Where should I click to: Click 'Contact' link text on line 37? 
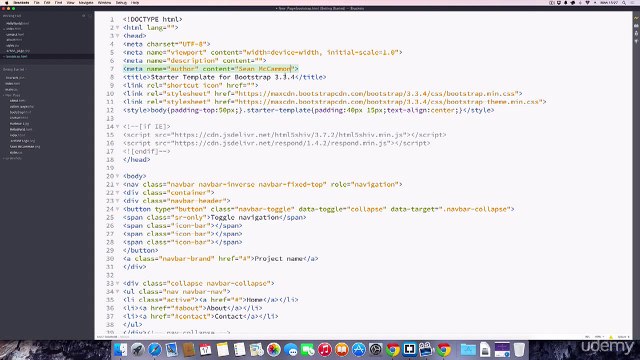(229, 316)
